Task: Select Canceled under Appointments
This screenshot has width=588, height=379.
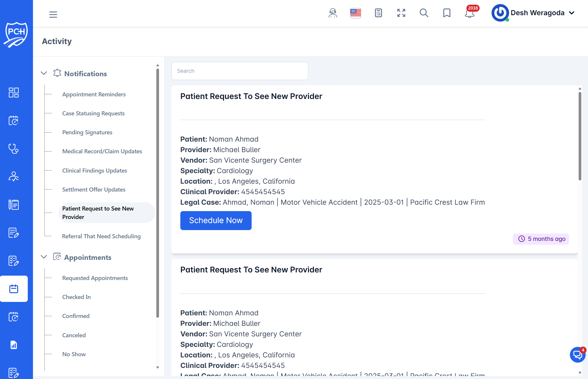Action: tap(74, 335)
